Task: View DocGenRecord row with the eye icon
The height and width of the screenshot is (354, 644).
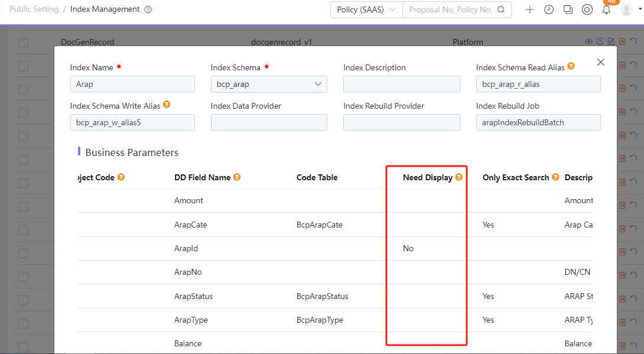Action: 588,41
